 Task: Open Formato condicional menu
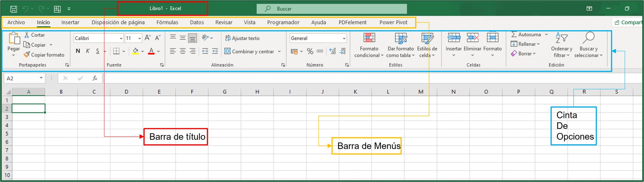coord(369,45)
